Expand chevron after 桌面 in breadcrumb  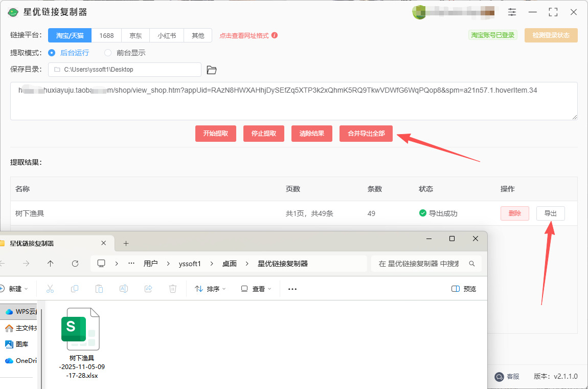click(x=247, y=264)
